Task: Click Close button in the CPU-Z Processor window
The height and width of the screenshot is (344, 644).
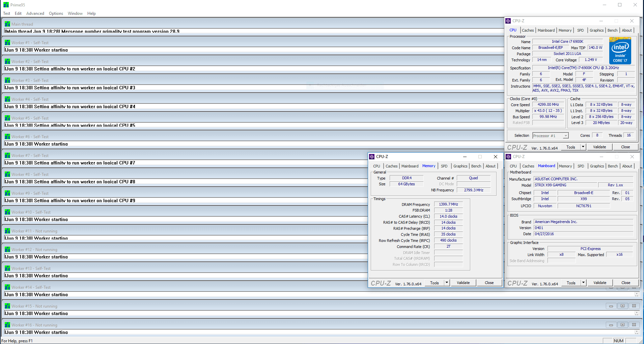Action: coord(625,147)
